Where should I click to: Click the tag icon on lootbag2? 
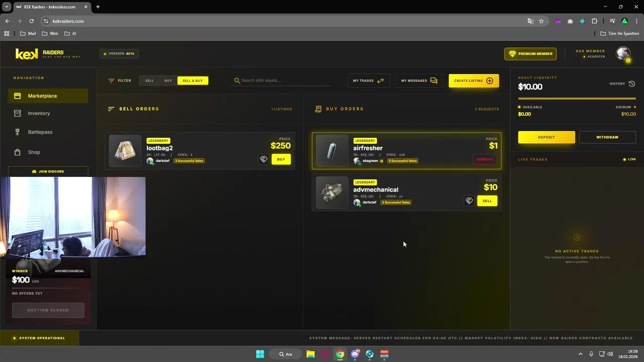point(264,159)
